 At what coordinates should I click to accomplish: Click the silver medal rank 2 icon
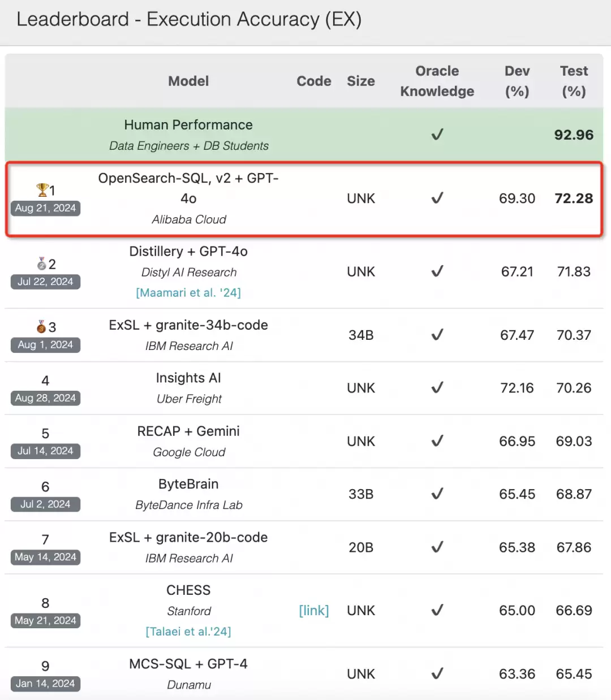pyautogui.click(x=41, y=263)
